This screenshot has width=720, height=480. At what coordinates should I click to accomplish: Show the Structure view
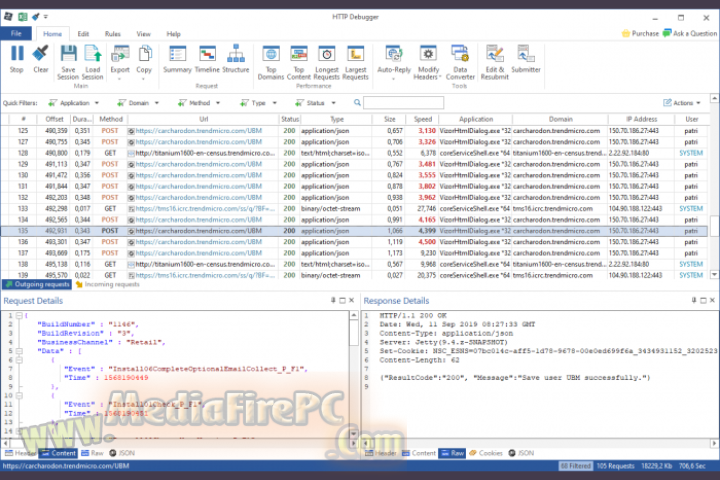click(236, 59)
